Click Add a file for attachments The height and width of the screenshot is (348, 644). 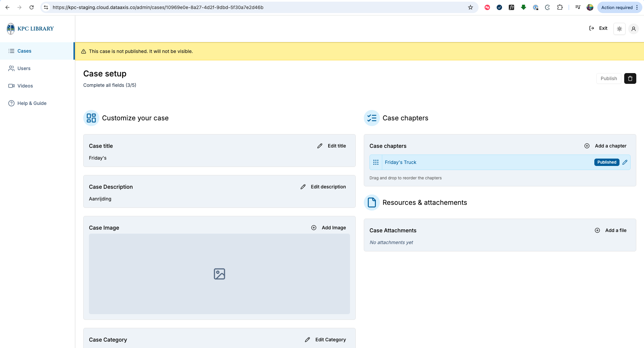[x=611, y=230]
